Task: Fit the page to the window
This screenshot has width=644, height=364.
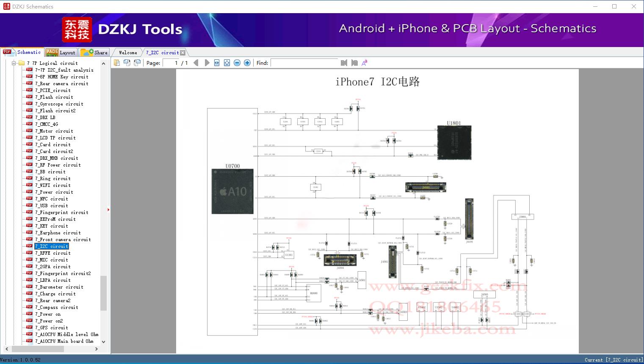Action: point(226,63)
